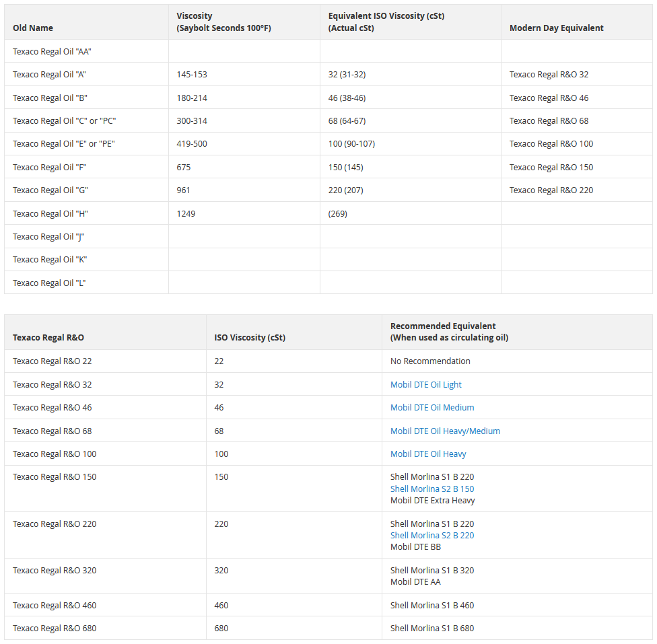
Task: Select the Shell Morlina S1 B 680 cell
Action: click(x=517, y=628)
